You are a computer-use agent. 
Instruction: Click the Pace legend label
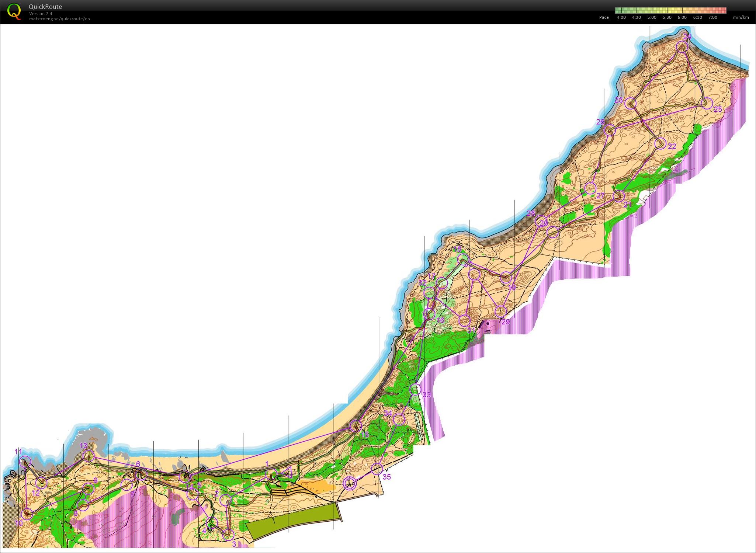pos(604,17)
